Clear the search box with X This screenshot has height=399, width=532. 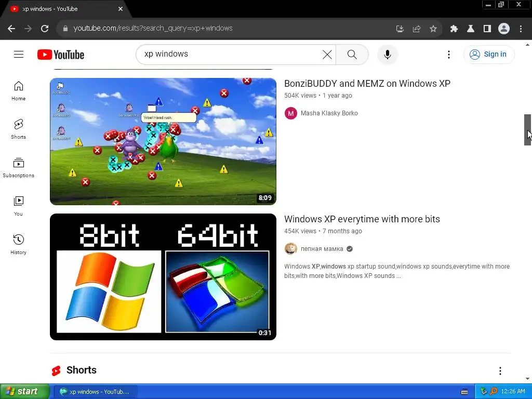(x=327, y=54)
